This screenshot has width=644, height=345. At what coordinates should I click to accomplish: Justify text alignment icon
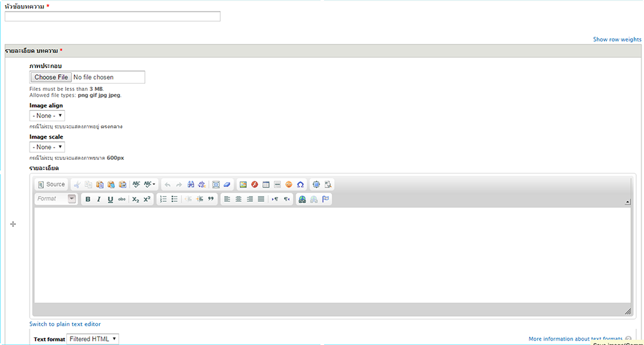pos(261,199)
